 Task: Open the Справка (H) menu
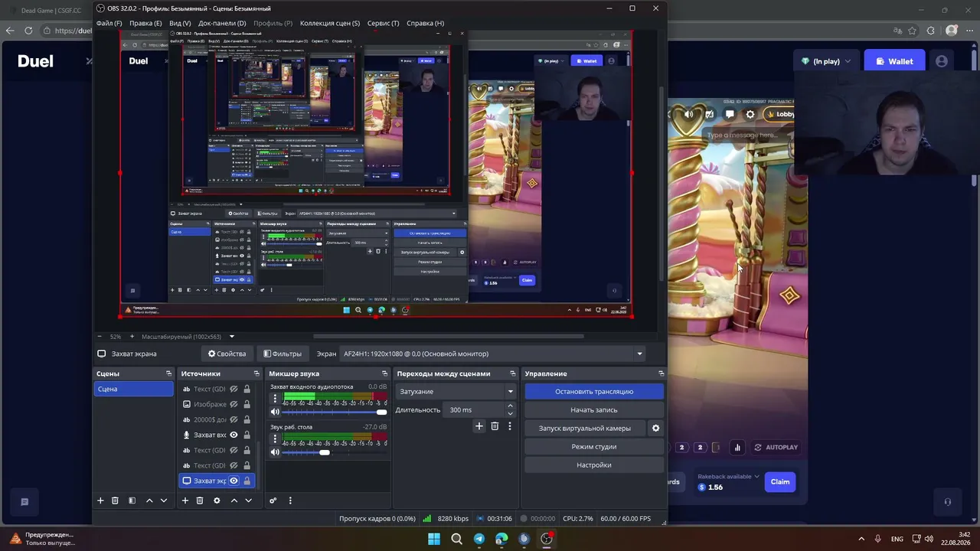(x=425, y=23)
